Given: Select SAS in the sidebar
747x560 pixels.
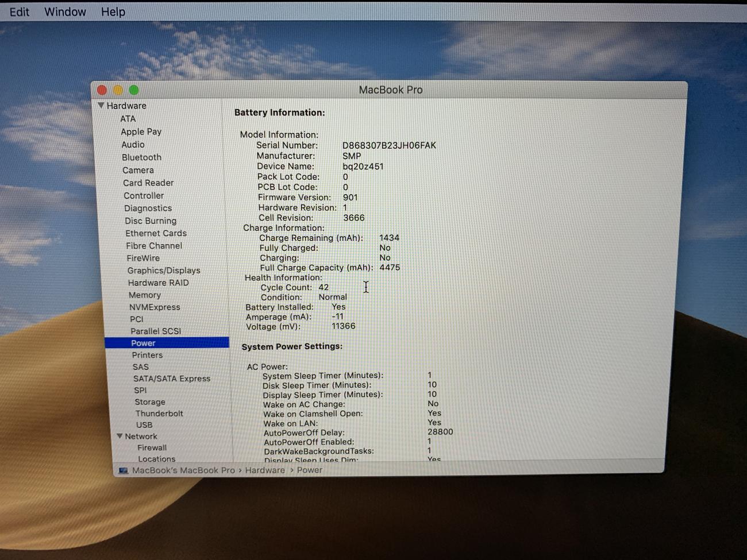Looking at the screenshot, I should [x=140, y=367].
